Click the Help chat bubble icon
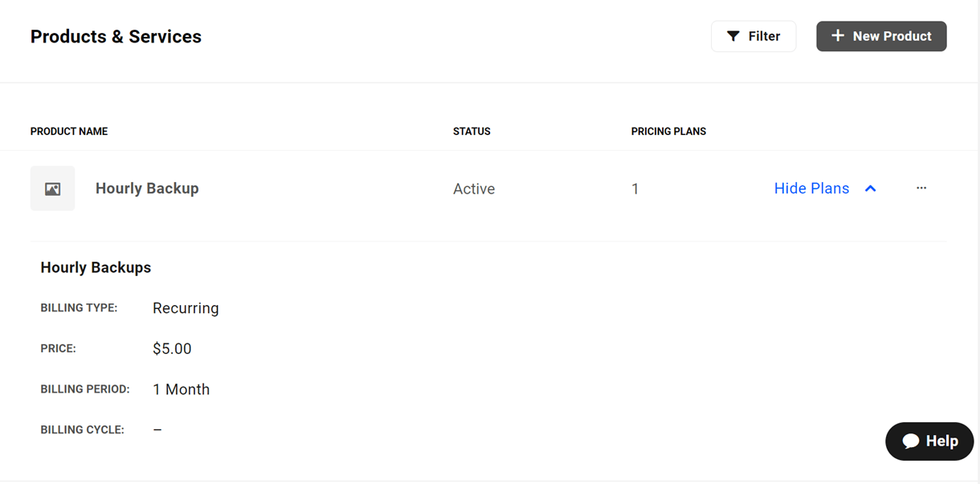Screen dimensions: 980x484 [x=911, y=441]
